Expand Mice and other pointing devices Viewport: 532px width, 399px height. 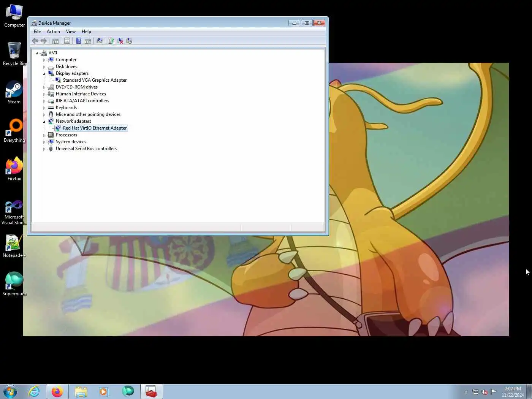click(44, 115)
